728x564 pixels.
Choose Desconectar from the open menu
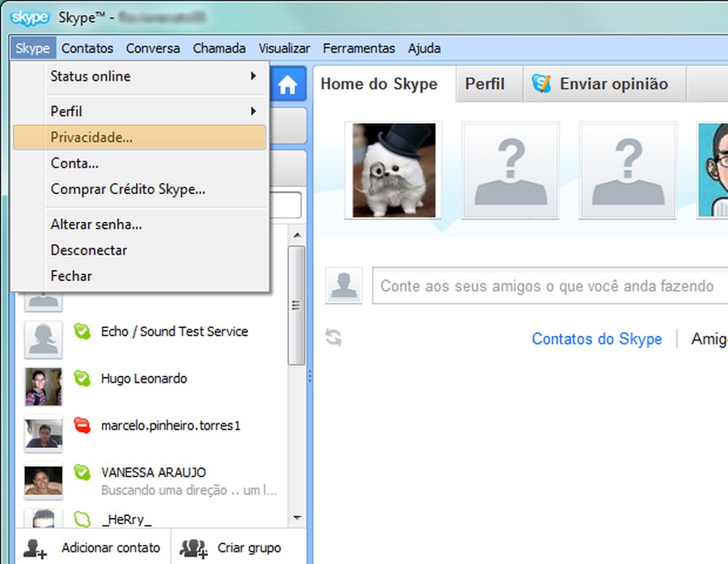(89, 250)
